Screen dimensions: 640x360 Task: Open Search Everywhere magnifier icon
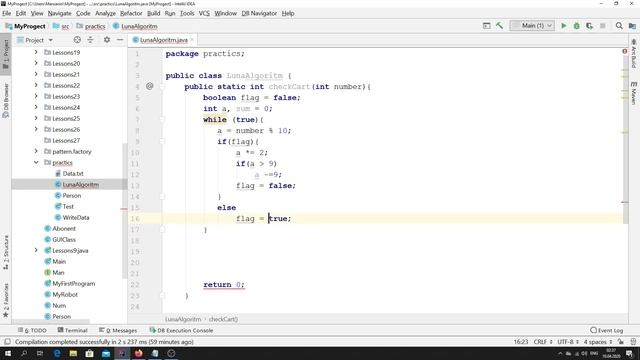[x=619, y=26]
